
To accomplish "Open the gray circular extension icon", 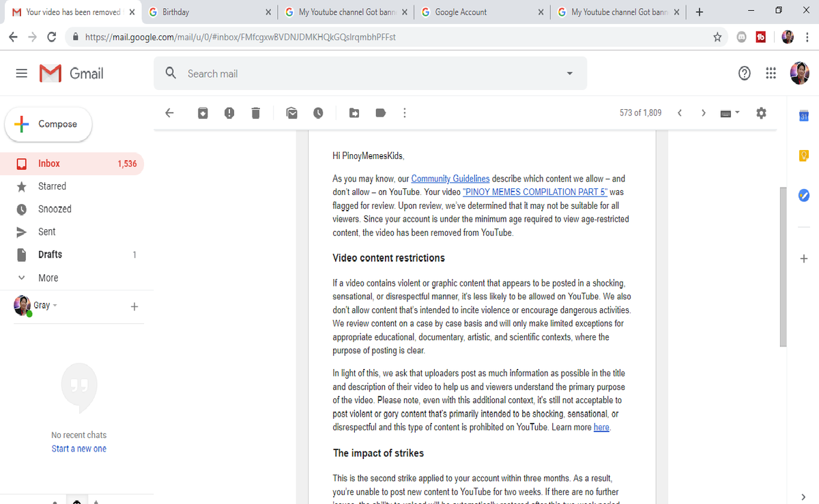I will click(741, 37).
